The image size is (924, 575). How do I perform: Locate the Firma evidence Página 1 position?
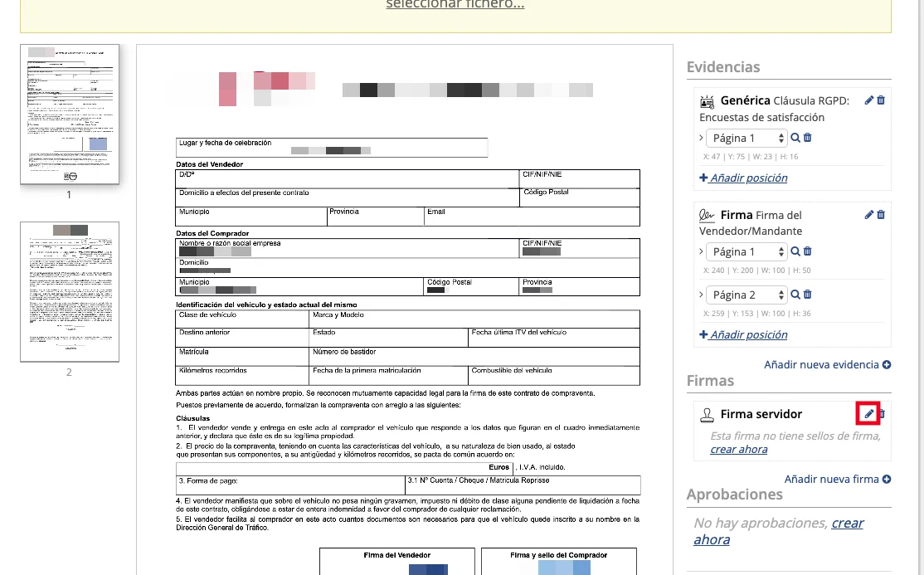[x=795, y=251]
